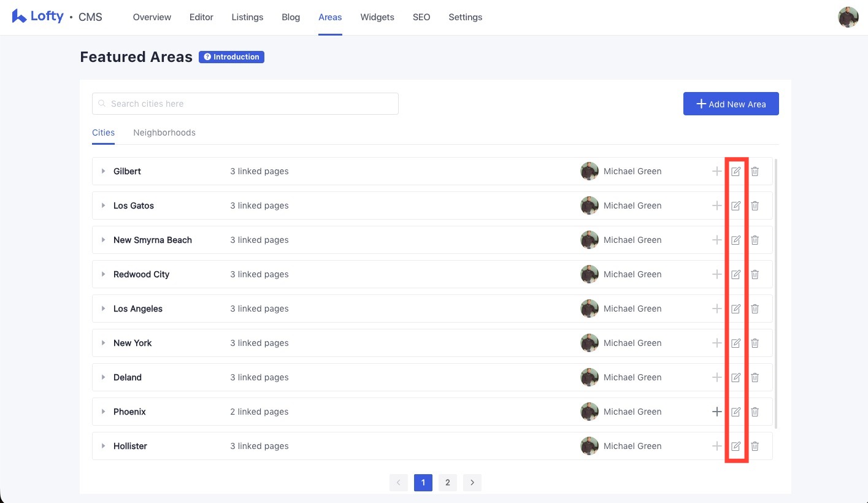Click the plus icon for Redwood City
This screenshot has width=868, height=503.
(716, 274)
